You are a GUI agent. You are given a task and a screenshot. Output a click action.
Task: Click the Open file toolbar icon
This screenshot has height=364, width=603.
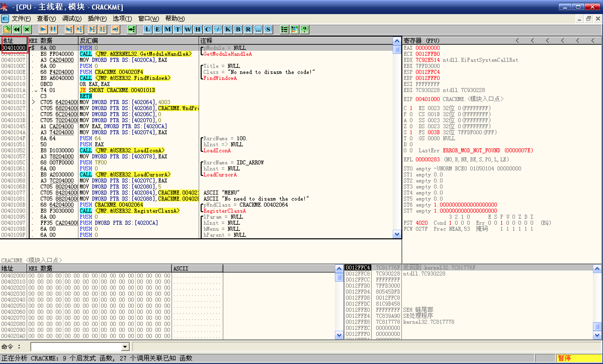[x=7, y=30]
